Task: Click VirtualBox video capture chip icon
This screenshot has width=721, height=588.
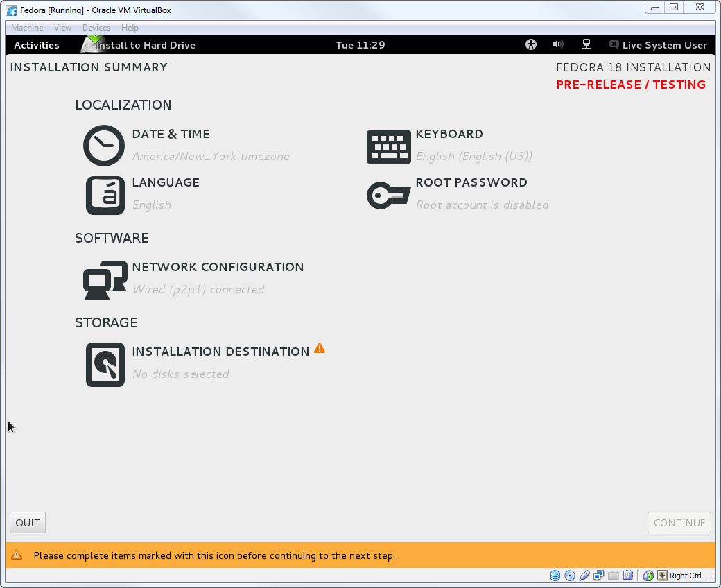Action: tap(627, 575)
